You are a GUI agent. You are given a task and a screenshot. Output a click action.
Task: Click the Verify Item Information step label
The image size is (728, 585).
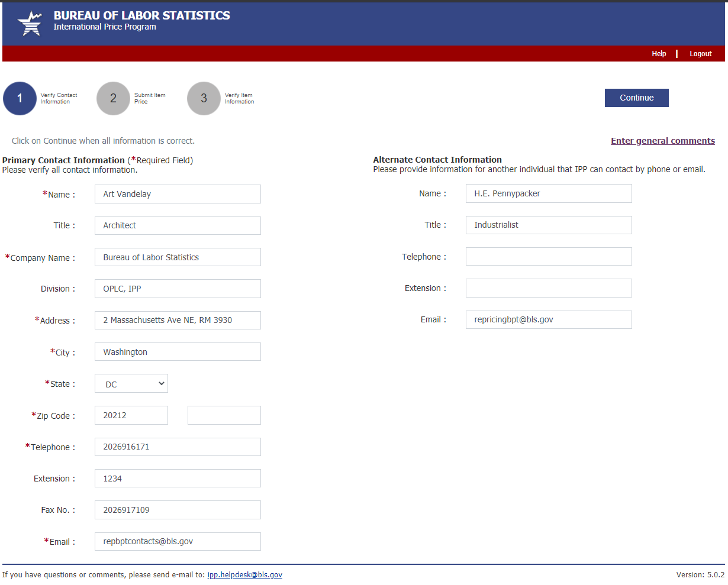point(239,98)
